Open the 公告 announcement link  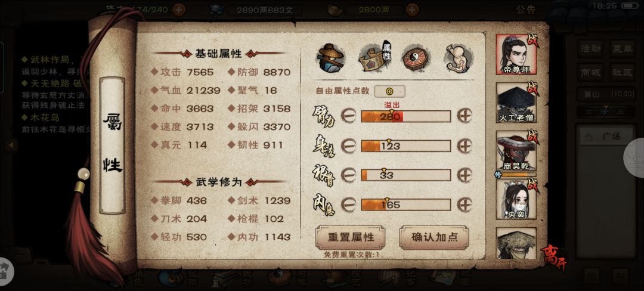526,10
